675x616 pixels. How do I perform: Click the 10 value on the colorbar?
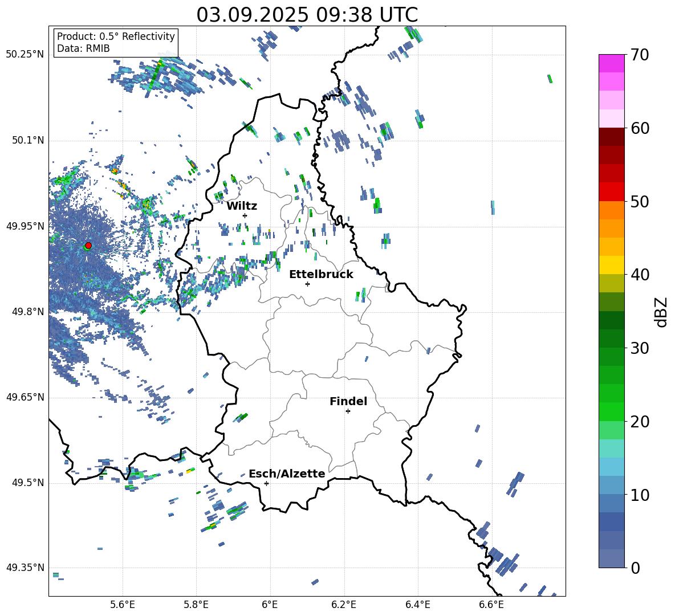(x=640, y=495)
